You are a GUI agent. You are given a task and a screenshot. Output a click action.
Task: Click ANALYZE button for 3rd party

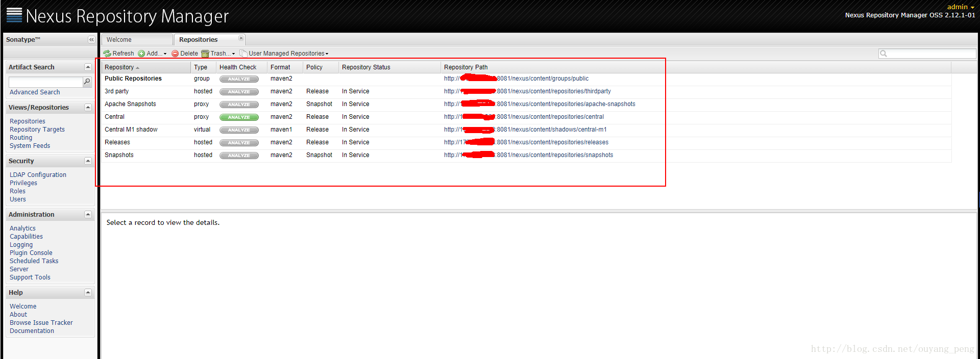click(x=239, y=92)
